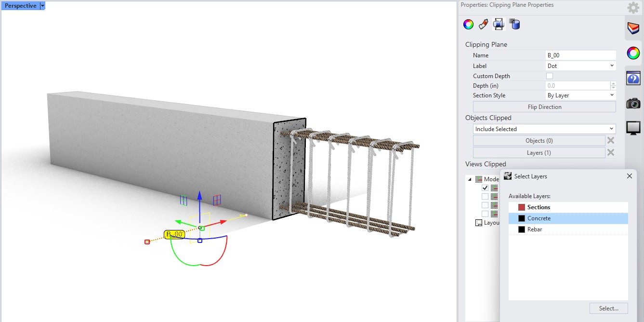Open the Material paint tube page
This screenshot has width=644, height=322.
[x=484, y=24]
